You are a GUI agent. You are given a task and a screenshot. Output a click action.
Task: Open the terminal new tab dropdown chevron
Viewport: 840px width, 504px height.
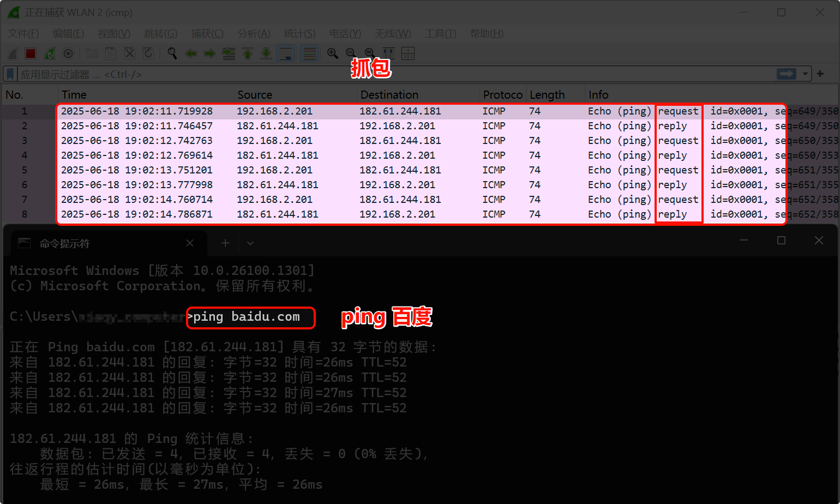pyautogui.click(x=250, y=243)
